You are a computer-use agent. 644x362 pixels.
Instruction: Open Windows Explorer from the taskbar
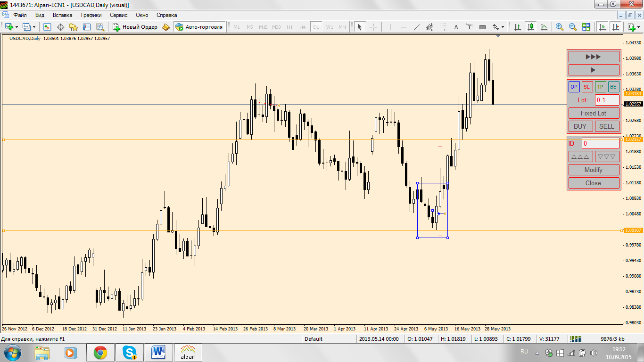pyautogui.click(x=42, y=352)
